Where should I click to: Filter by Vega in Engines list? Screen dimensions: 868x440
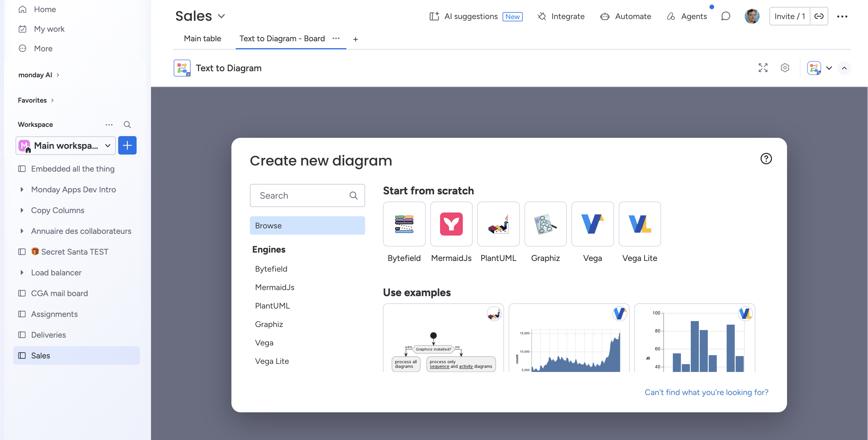(x=264, y=343)
